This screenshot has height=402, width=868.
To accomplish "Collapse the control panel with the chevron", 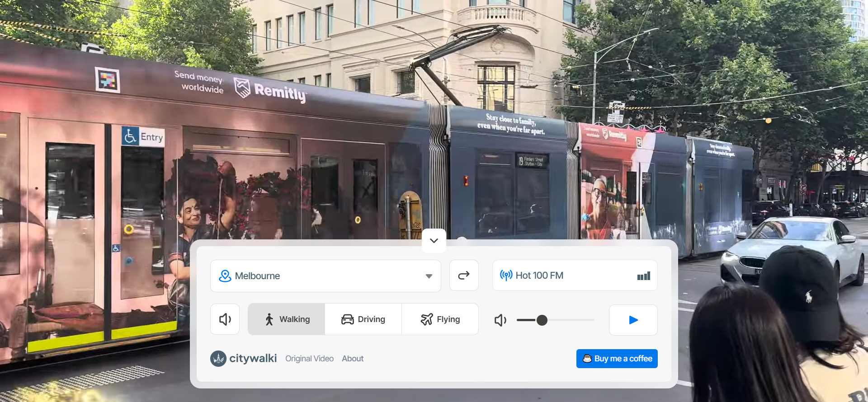I will [x=434, y=240].
